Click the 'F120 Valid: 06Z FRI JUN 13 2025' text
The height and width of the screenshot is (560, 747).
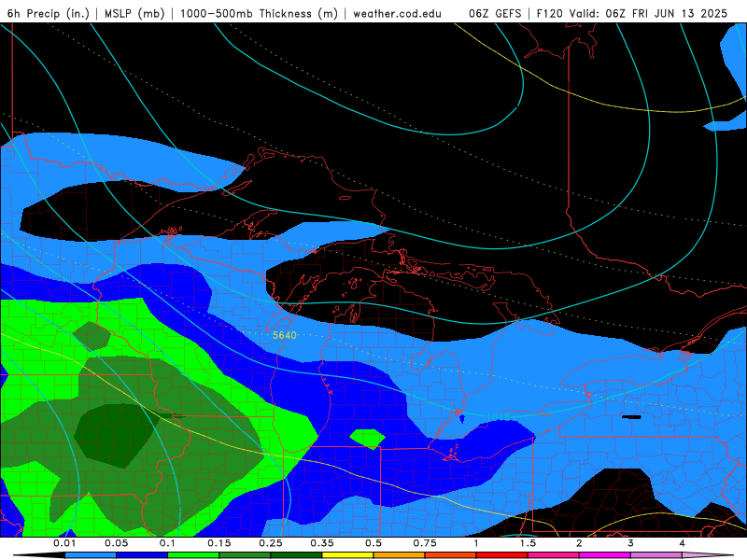click(632, 13)
